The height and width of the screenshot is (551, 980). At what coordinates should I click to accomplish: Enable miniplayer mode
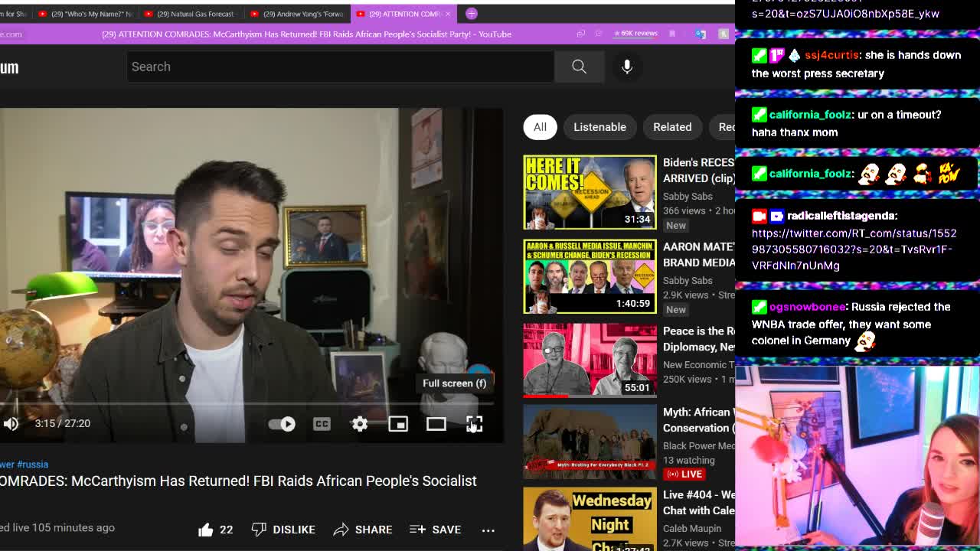[398, 423]
